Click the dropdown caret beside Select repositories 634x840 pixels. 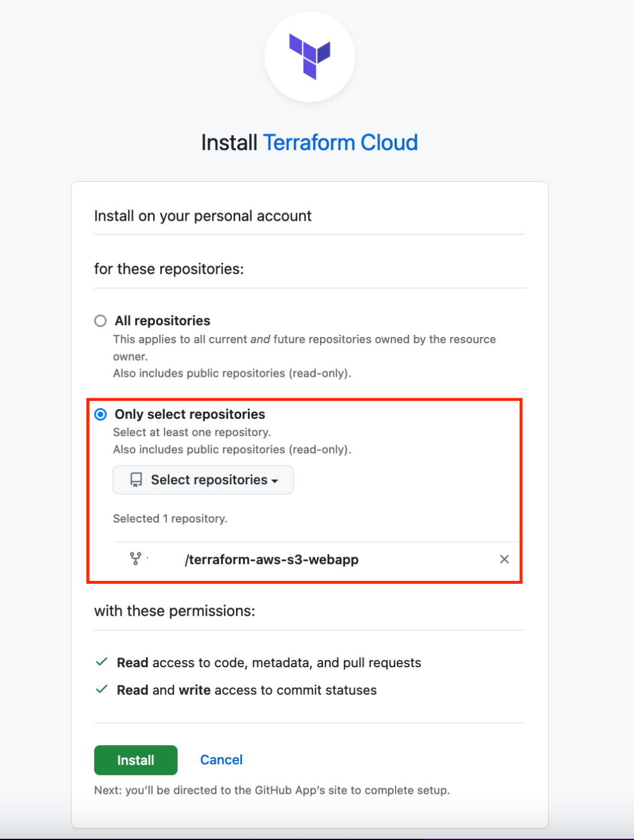tap(275, 481)
